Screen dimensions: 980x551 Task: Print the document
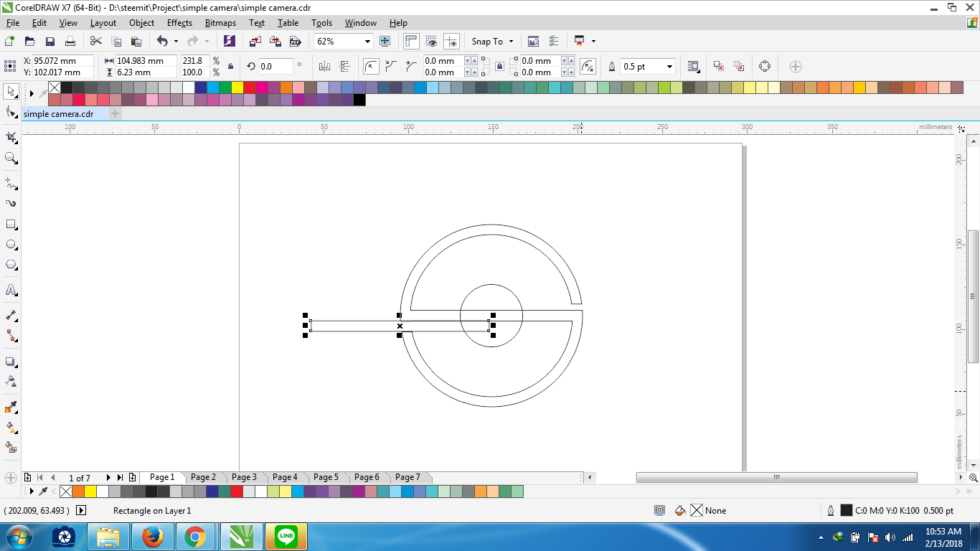pos(70,42)
